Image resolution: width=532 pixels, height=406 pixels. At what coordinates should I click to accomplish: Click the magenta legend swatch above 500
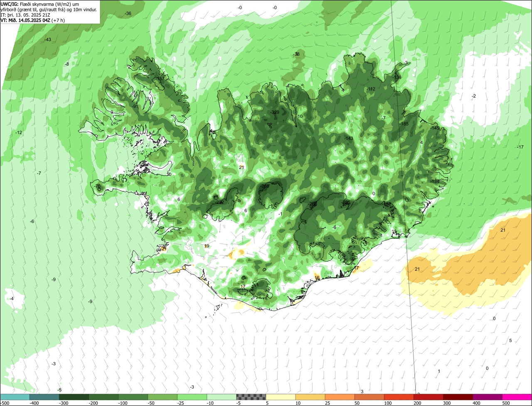pos(517,397)
